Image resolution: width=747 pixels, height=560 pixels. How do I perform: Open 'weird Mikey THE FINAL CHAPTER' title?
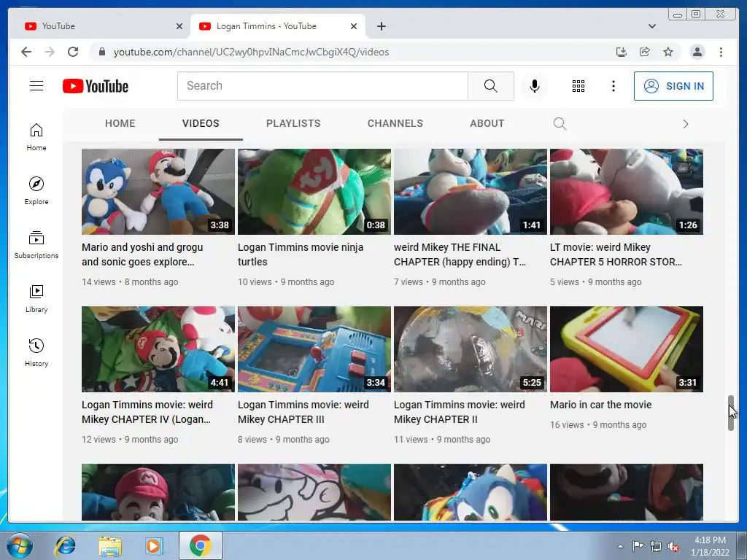click(x=460, y=254)
